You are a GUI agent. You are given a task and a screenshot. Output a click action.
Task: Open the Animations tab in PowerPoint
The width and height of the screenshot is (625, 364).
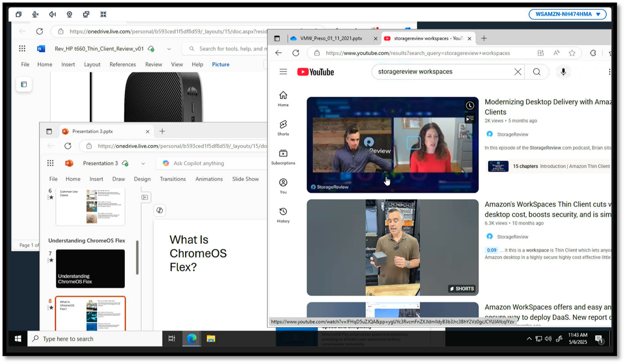(209, 179)
